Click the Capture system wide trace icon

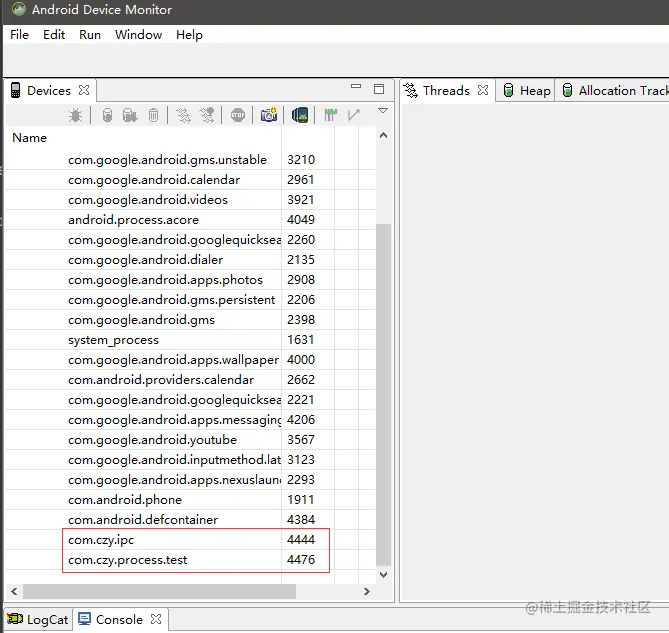click(x=330, y=115)
